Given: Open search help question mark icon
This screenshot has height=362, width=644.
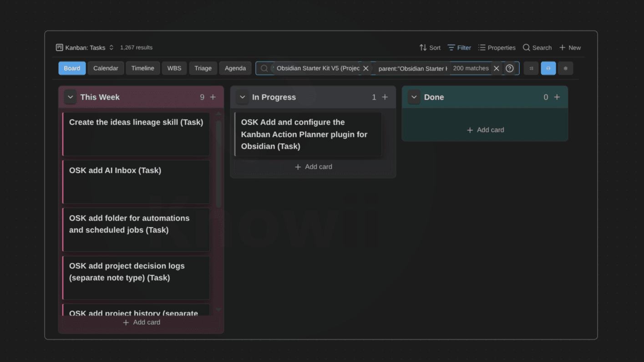Looking at the screenshot, I should 510,69.
